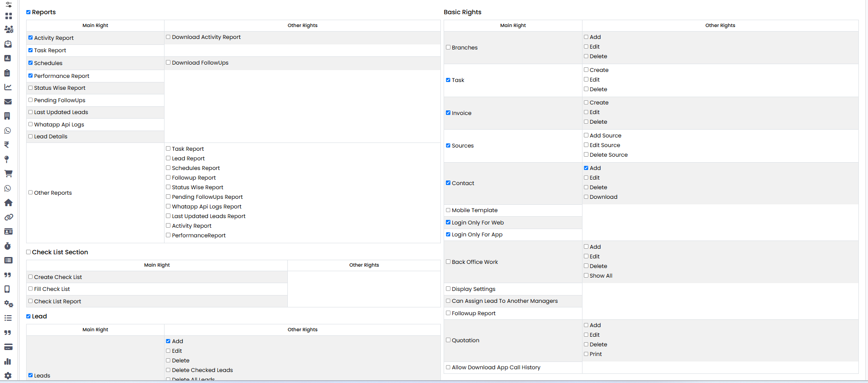Open the rupee payments sidebar icon
The width and height of the screenshot is (868, 383).
[x=7, y=145]
